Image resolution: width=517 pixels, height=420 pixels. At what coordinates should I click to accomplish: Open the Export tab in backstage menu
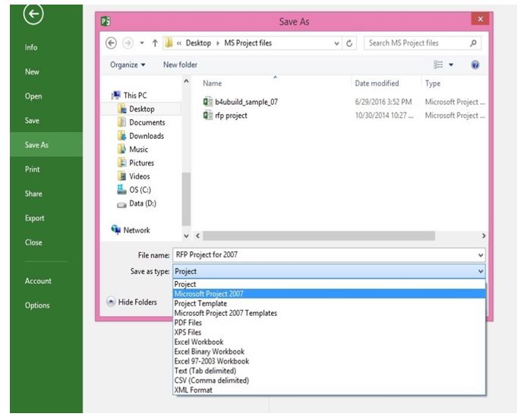pos(33,218)
